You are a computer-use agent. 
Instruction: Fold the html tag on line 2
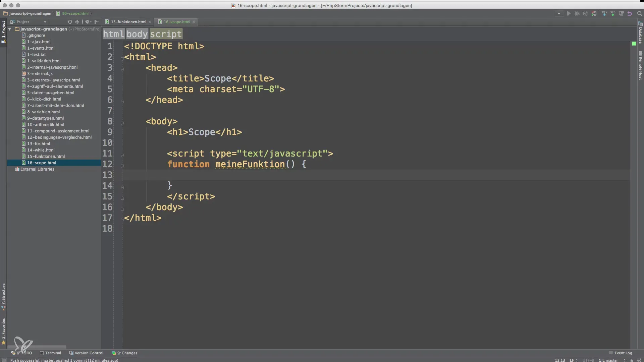click(122, 59)
